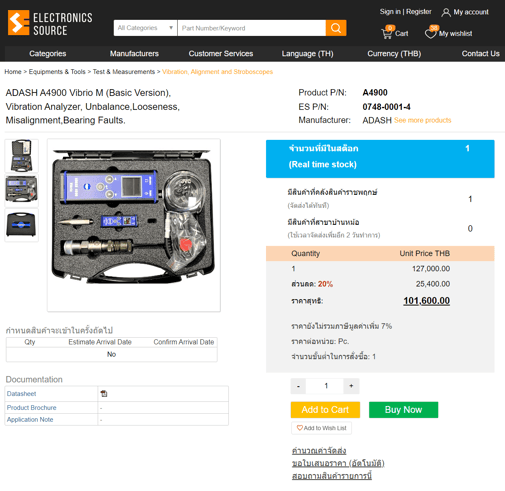Image resolution: width=505 pixels, height=491 pixels.
Task: Select the closed black case thumbnail
Action: click(x=21, y=225)
